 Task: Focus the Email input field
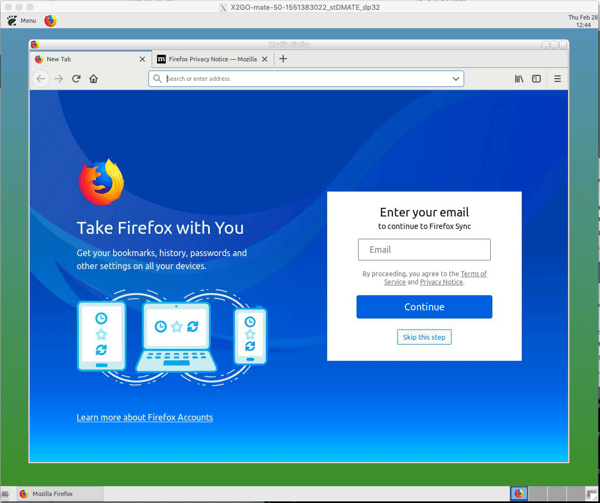pyautogui.click(x=424, y=250)
